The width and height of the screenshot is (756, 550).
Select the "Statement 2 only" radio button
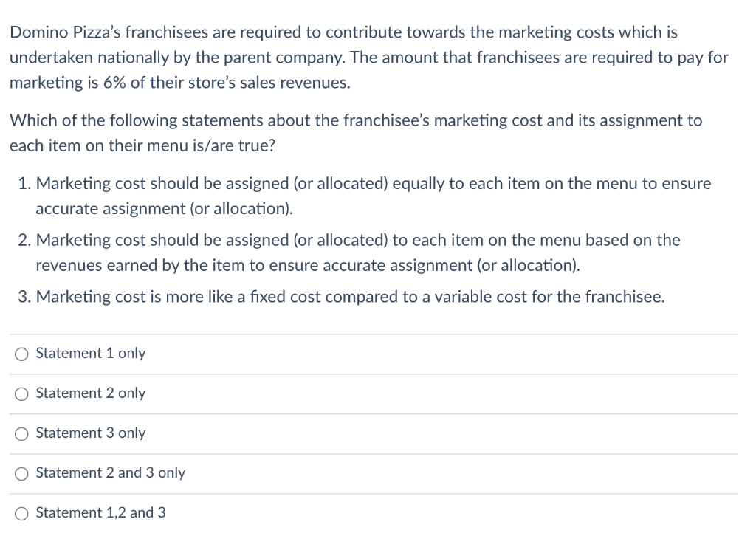tap(21, 393)
